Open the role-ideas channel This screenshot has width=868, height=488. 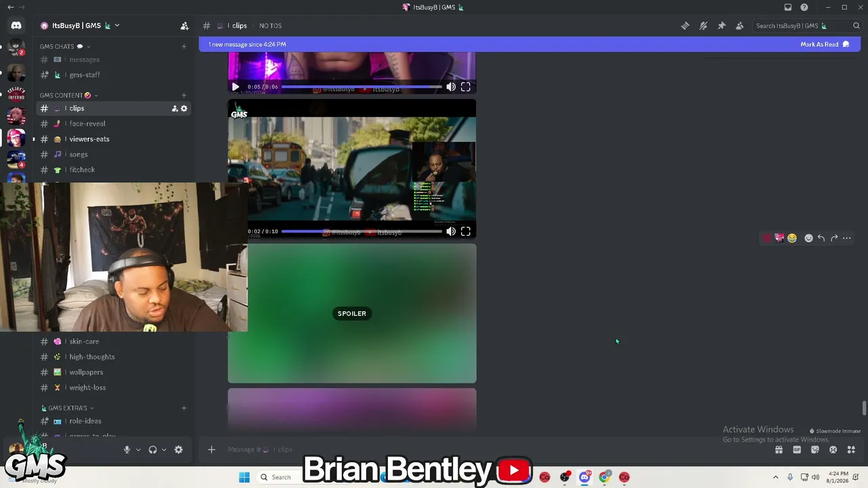click(114, 421)
